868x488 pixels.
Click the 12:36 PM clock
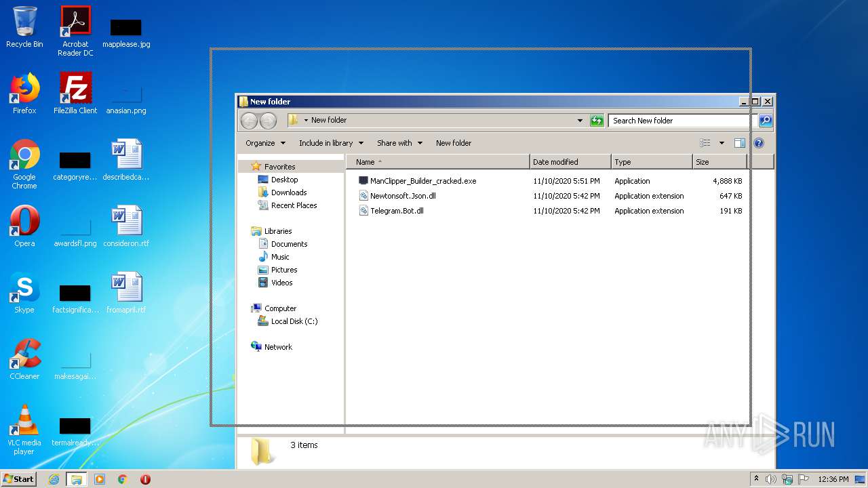click(833, 479)
